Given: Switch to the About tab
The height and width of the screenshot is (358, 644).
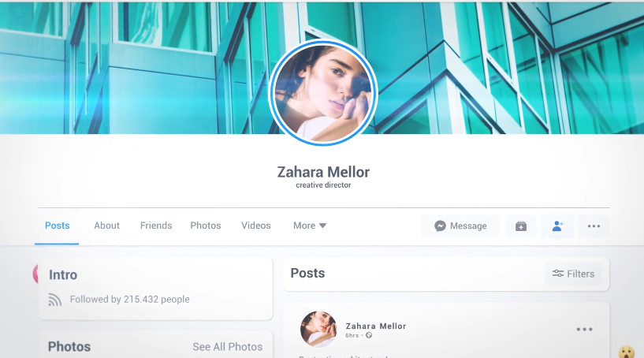Looking at the screenshot, I should pyautogui.click(x=106, y=226).
